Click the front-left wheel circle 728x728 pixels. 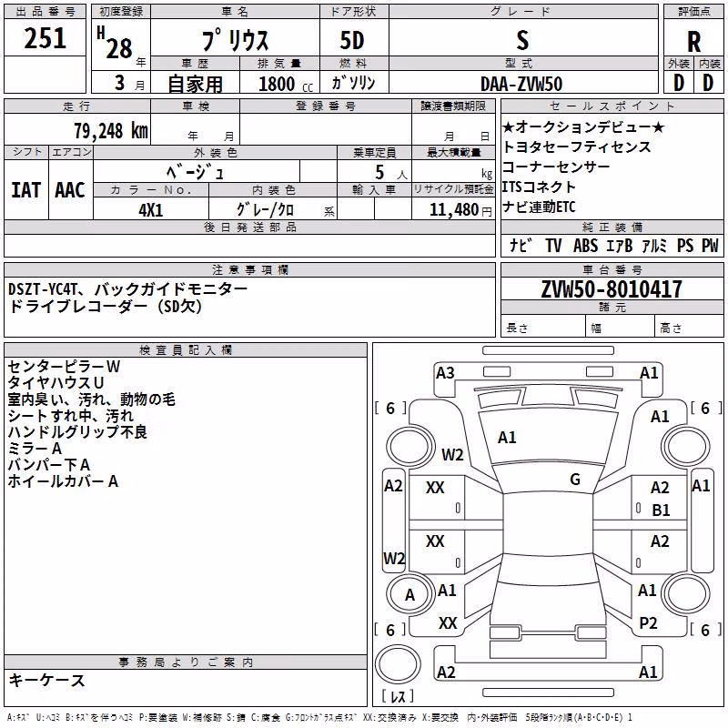point(410,447)
